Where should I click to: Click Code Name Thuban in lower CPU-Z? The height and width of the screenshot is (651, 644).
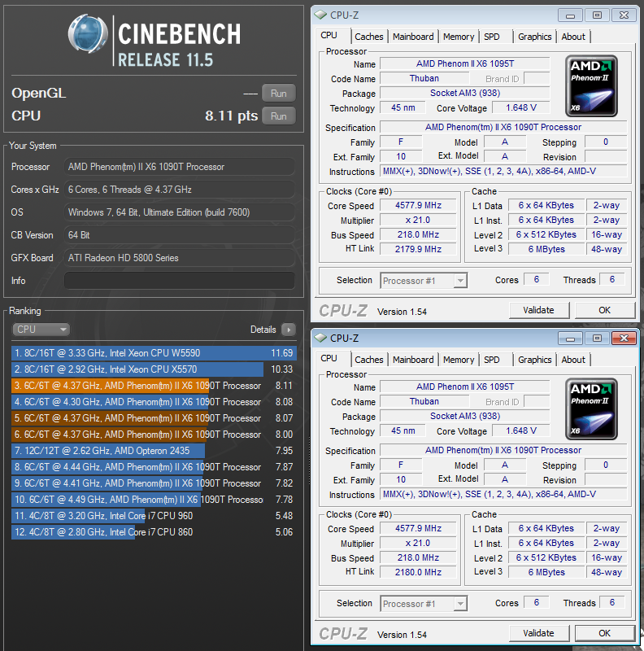point(424,401)
